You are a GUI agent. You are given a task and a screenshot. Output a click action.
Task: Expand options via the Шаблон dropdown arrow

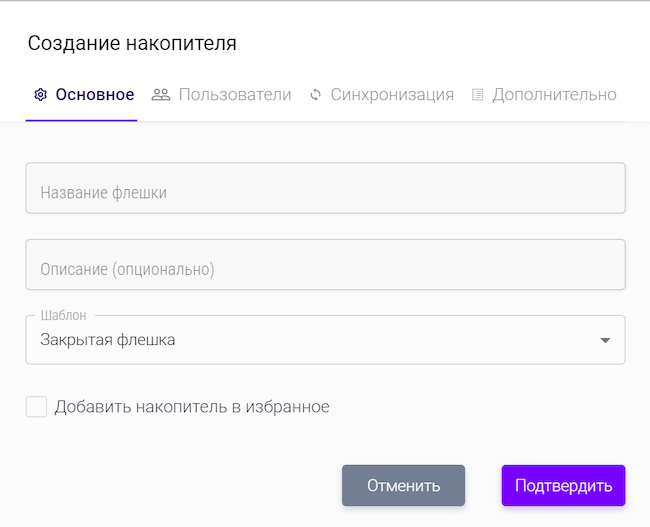pyautogui.click(x=604, y=341)
